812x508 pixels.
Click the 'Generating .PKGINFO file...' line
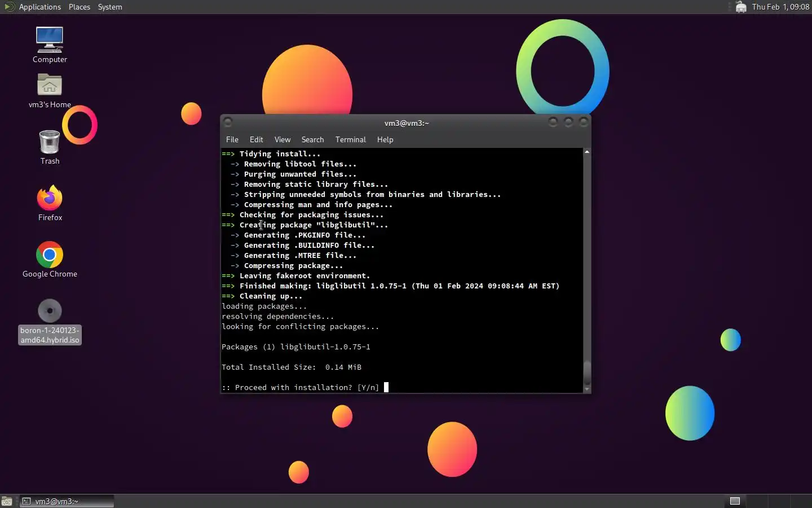point(298,235)
